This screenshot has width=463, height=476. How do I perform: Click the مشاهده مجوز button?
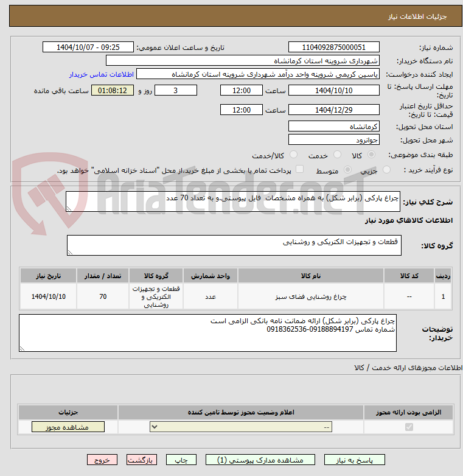68,427
